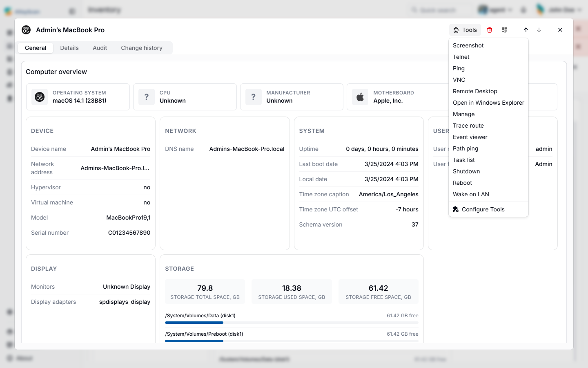Viewport: 588px width, 368px height.
Task: Click the Manufacturer 'Unknown' value
Action: coord(280,101)
